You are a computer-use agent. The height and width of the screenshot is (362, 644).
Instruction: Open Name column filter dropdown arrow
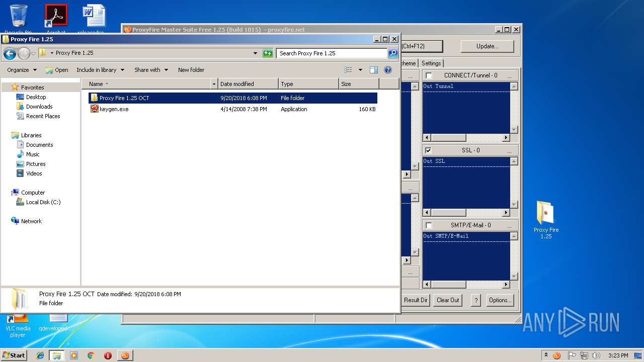214,84
